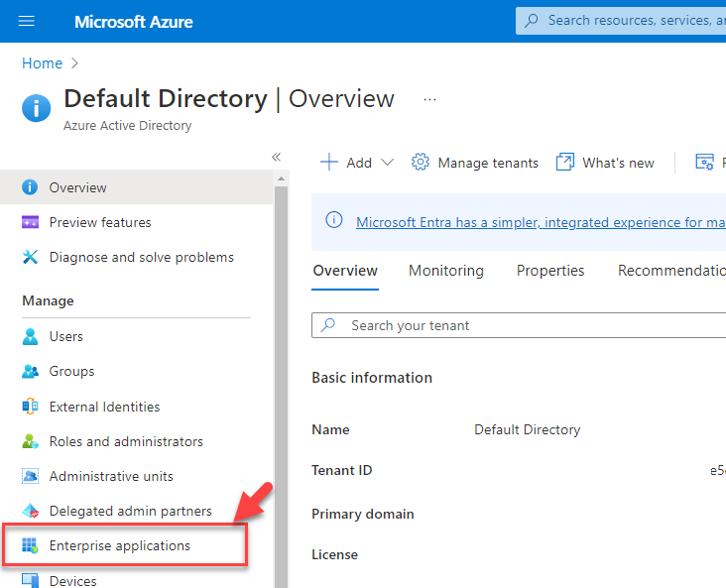Screen dimensions: 726x588
Task: Open What's new
Action: (x=605, y=163)
